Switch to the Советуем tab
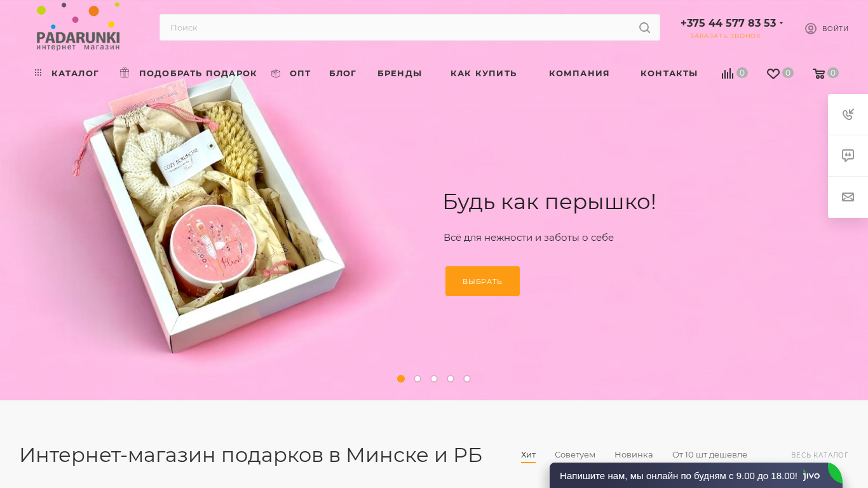The height and width of the screenshot is (488, 868). point(575,455)
